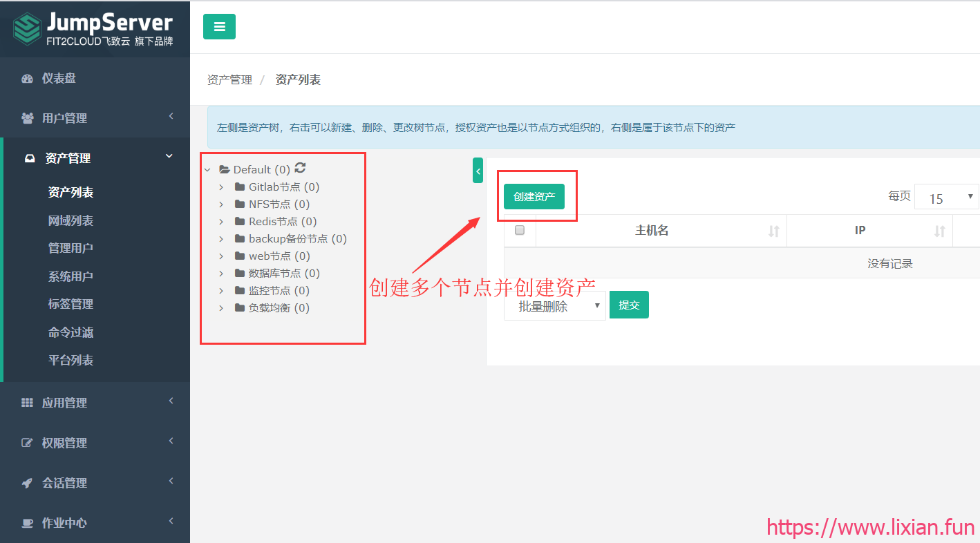
Task: Click the JumpServer logo icon
Action: (x=28, y=29)
